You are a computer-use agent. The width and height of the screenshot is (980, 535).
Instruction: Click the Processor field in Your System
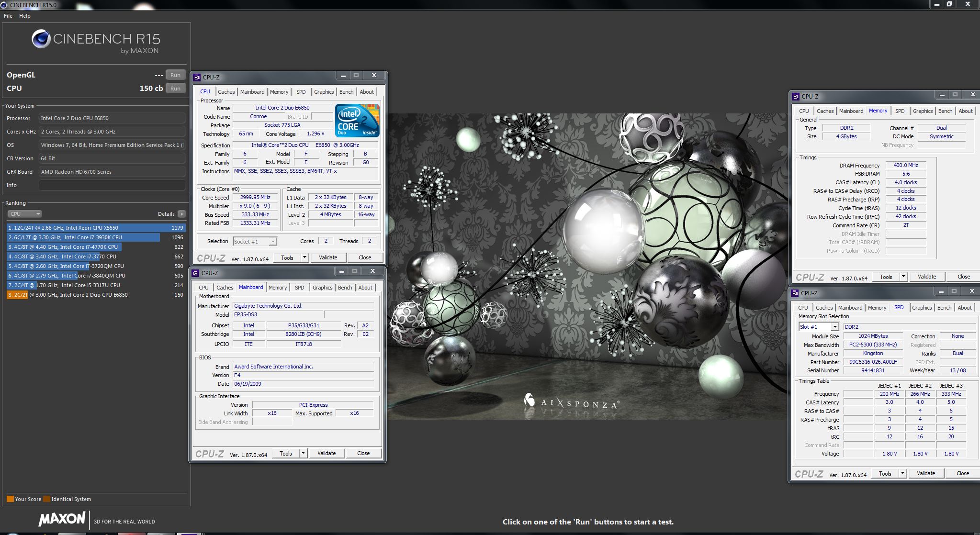112,118
